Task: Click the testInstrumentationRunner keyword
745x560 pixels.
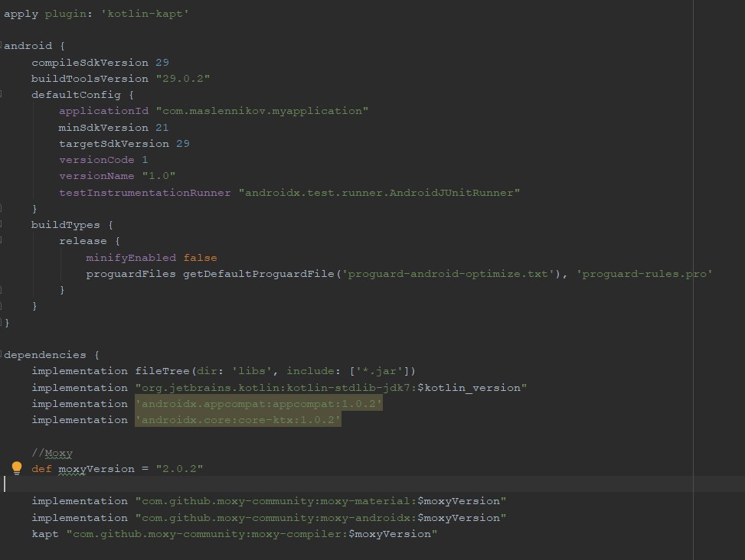Action: point(145,193)
